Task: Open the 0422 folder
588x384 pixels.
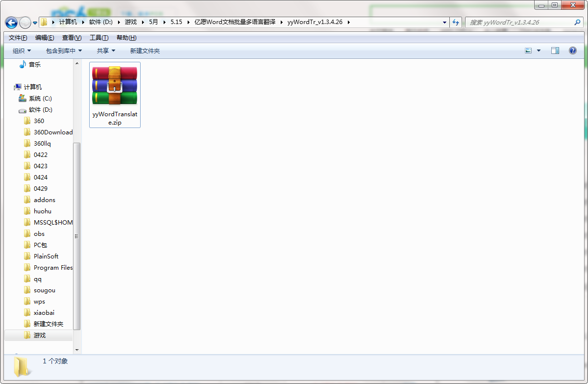Action: (41, 155)
